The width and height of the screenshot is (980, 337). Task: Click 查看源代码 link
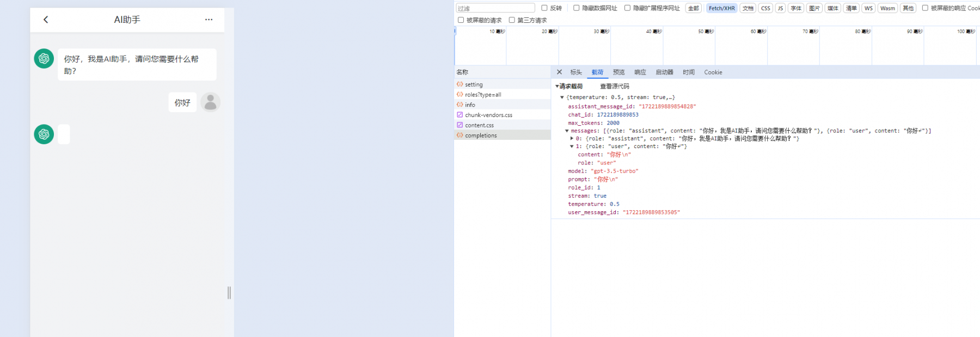click(615, 87)
